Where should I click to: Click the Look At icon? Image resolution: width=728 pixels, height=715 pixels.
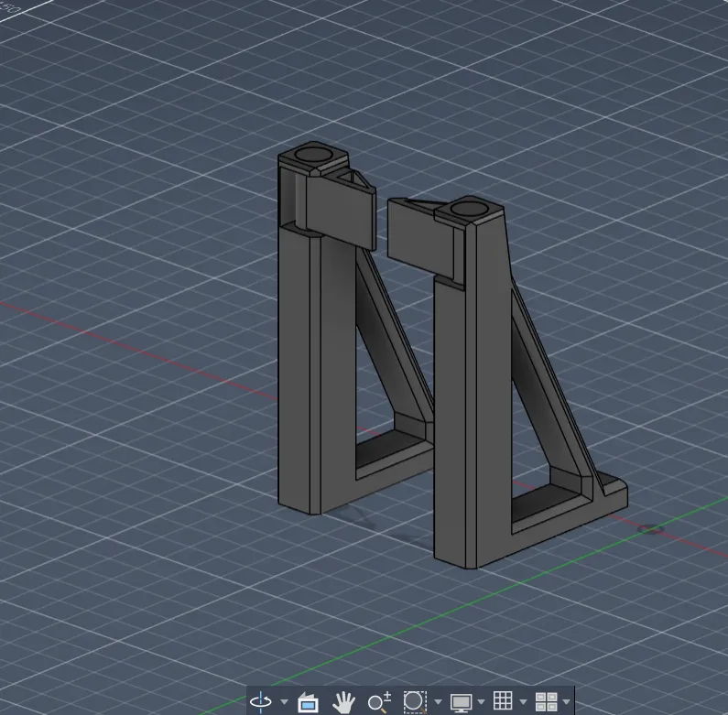308,702
